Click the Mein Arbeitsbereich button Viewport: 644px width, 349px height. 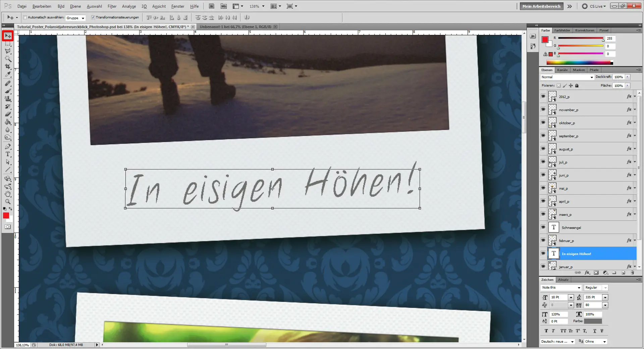click(541, 6)
